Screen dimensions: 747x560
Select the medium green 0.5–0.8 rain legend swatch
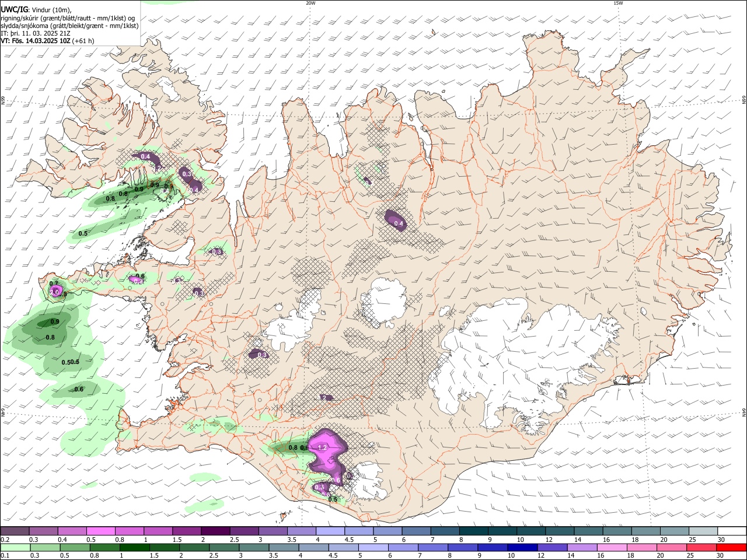pos(76,548)
